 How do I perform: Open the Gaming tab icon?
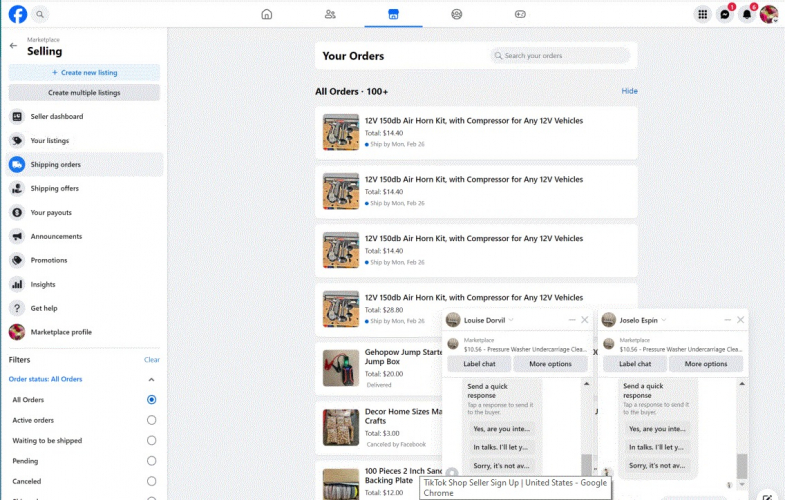[520, 14]
